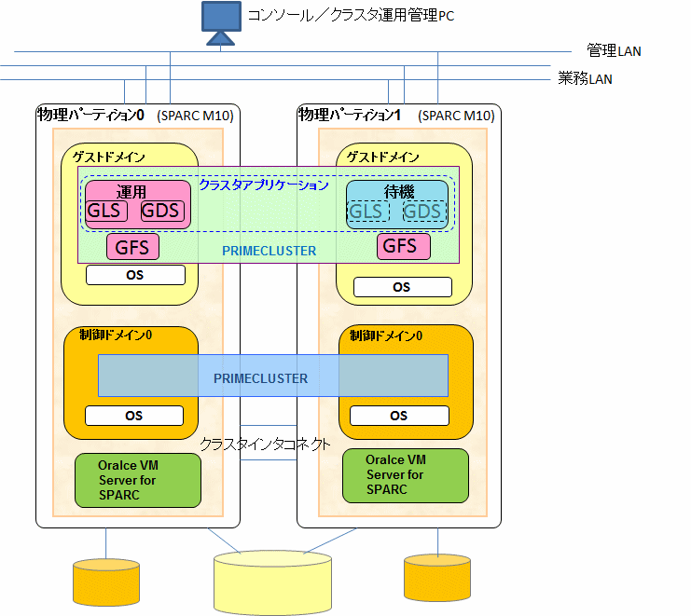
Task: Click the OS box in the right 制御ドメイン0
Action: [399, 416]
